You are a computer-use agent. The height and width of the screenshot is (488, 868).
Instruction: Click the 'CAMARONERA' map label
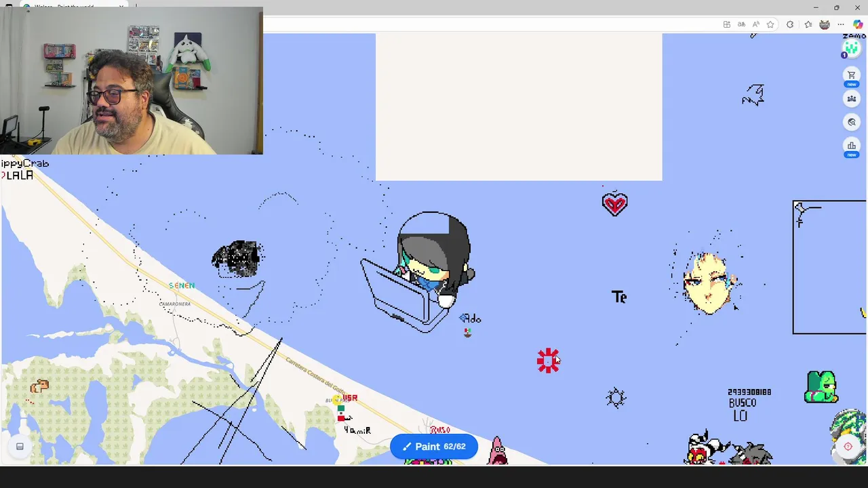[174, 304]
